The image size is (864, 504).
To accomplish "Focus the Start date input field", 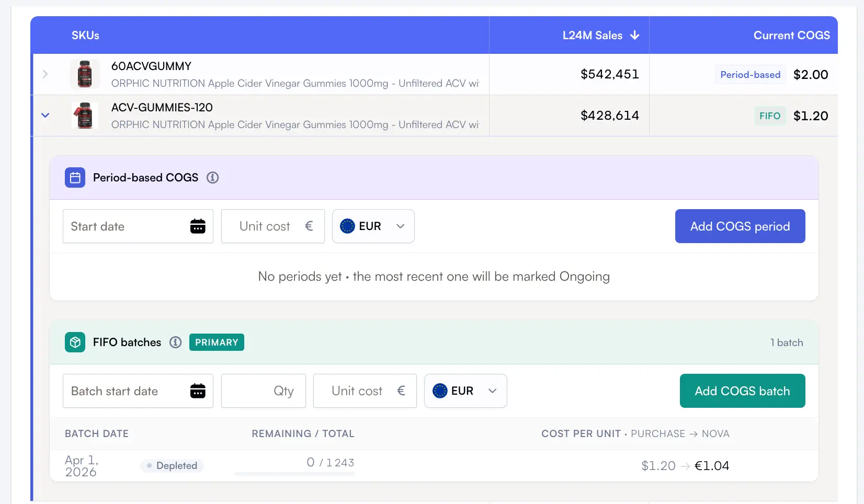I will (138, 226).
